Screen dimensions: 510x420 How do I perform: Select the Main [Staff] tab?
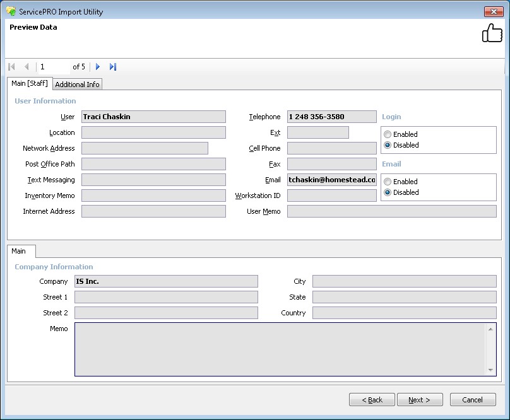pyautogui.click(x=30, y=83)
